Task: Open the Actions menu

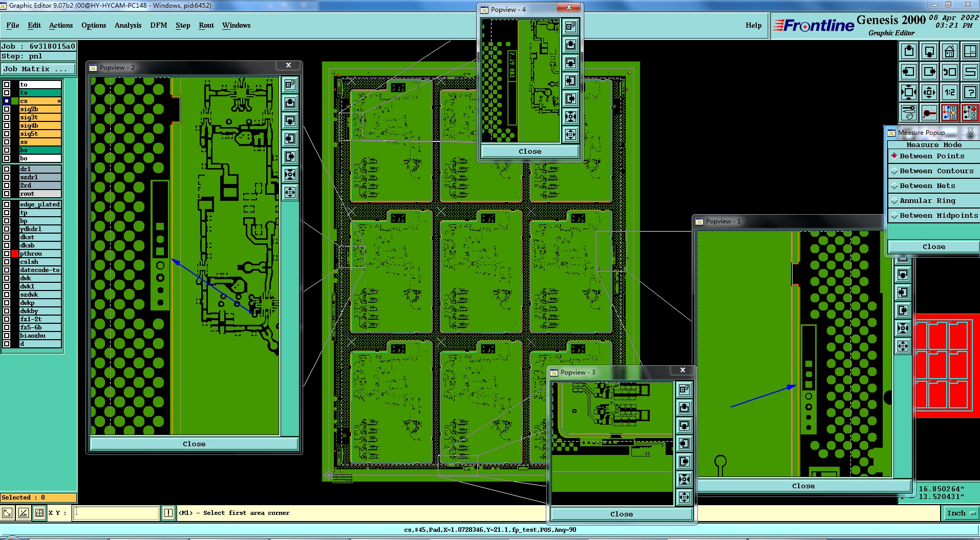Action: pyautogui.click(x=61, y=25)
